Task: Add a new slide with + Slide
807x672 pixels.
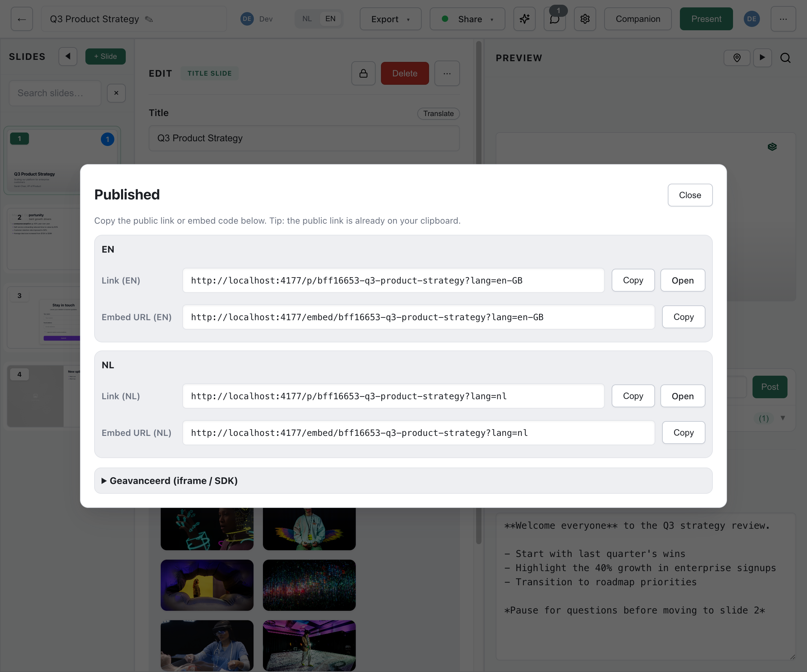Action: coord(105,57)
